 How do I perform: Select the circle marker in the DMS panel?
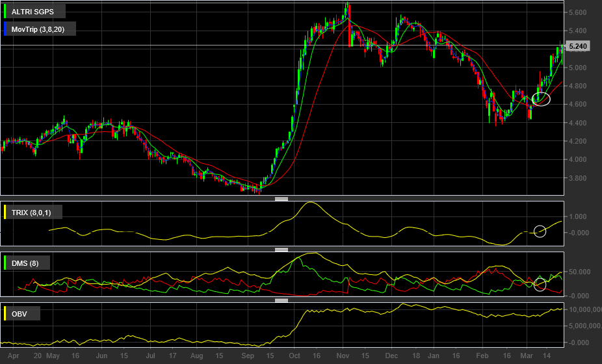pyautogui.click(x=540, y=284)
